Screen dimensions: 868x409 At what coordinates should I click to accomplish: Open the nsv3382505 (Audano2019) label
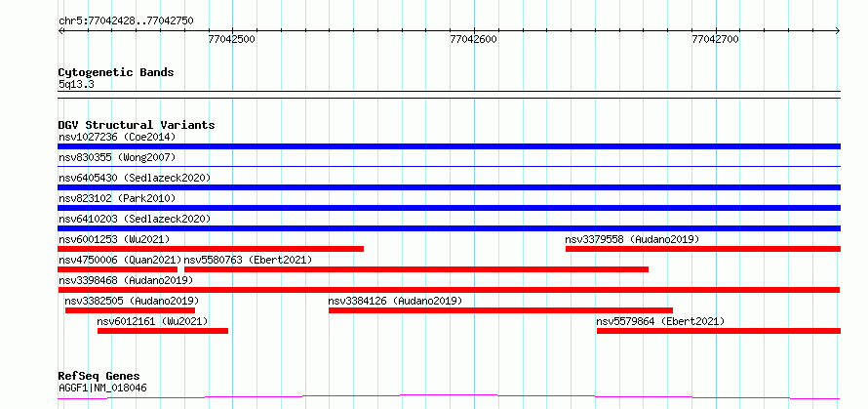coord(132,301)
